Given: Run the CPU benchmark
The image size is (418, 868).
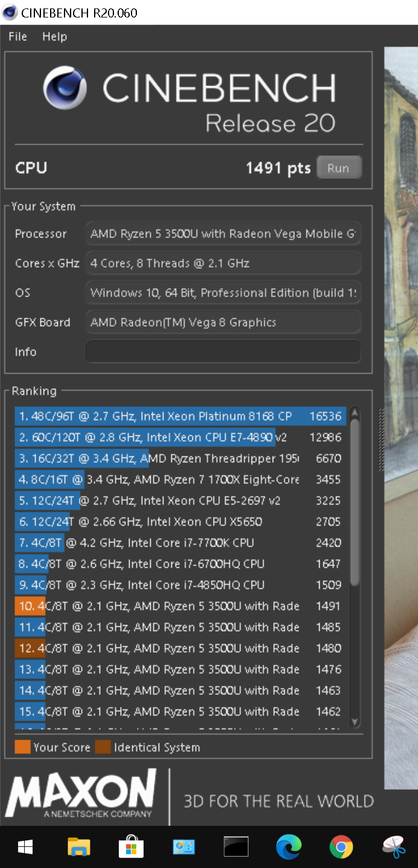Looking at the screenshot, I should coord(338,168).
